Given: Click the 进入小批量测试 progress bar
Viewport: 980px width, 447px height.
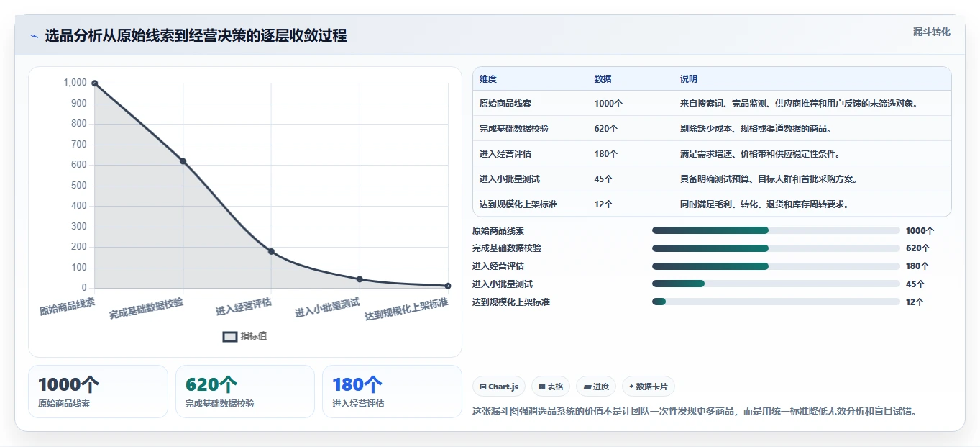Looking at the screenshot, I should point(776,284).
